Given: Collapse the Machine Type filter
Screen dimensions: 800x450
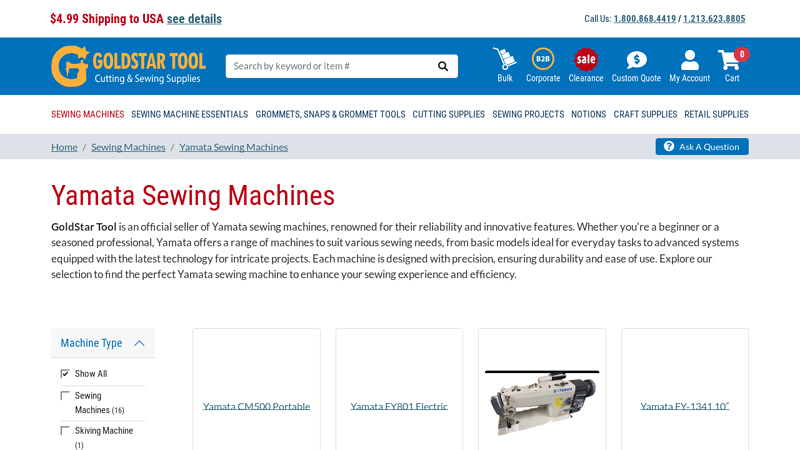Looking at the screenshot, I should pyautogui.click(x=103, y=343).
